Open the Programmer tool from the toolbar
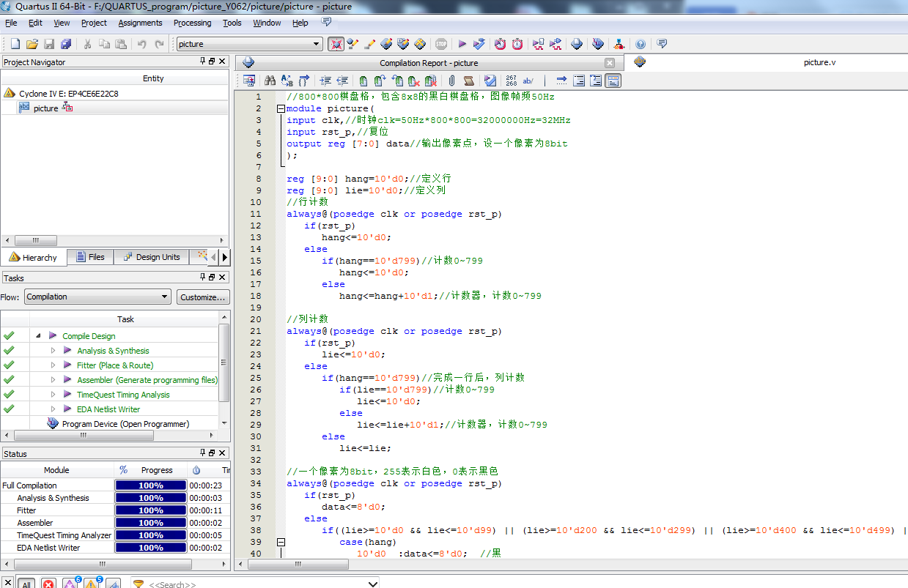The width and height of the screenshot is (908, 588). click(x=598, y=44)
